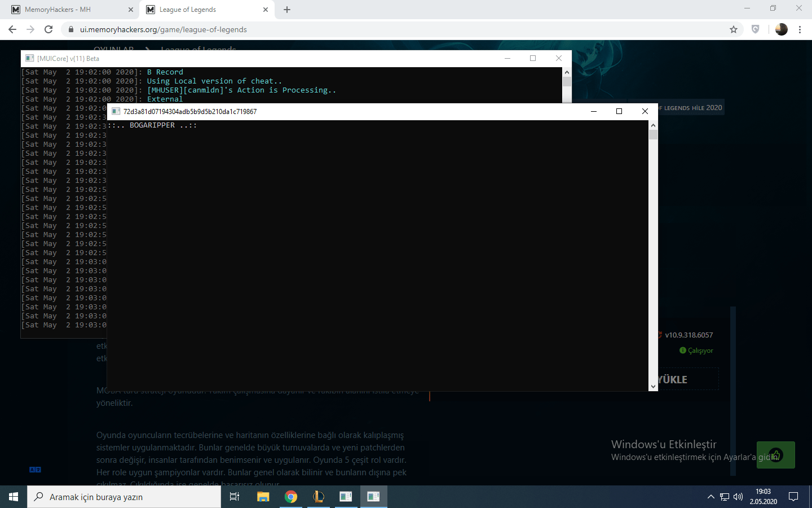Open the first console taskbar icon

(346, 497)
